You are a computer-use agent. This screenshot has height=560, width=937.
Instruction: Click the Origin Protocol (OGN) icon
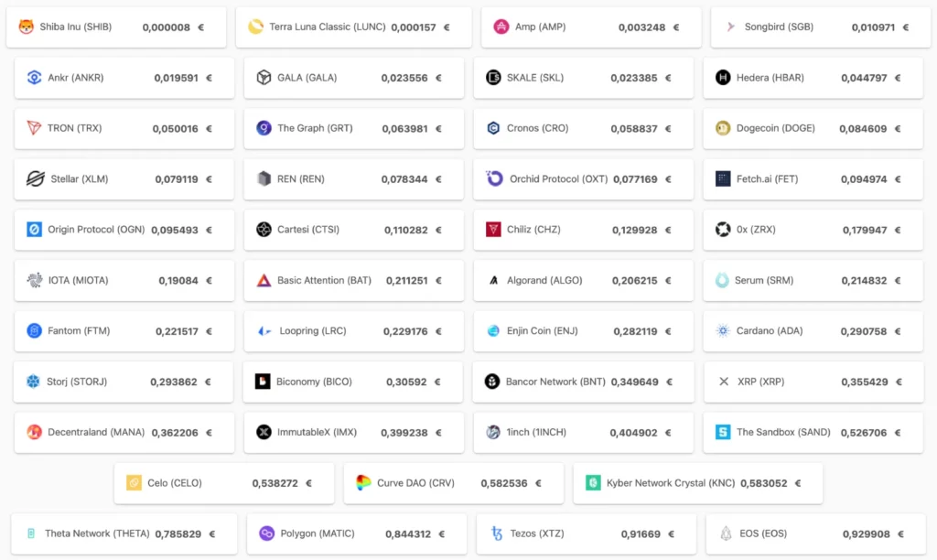point(34,230)
